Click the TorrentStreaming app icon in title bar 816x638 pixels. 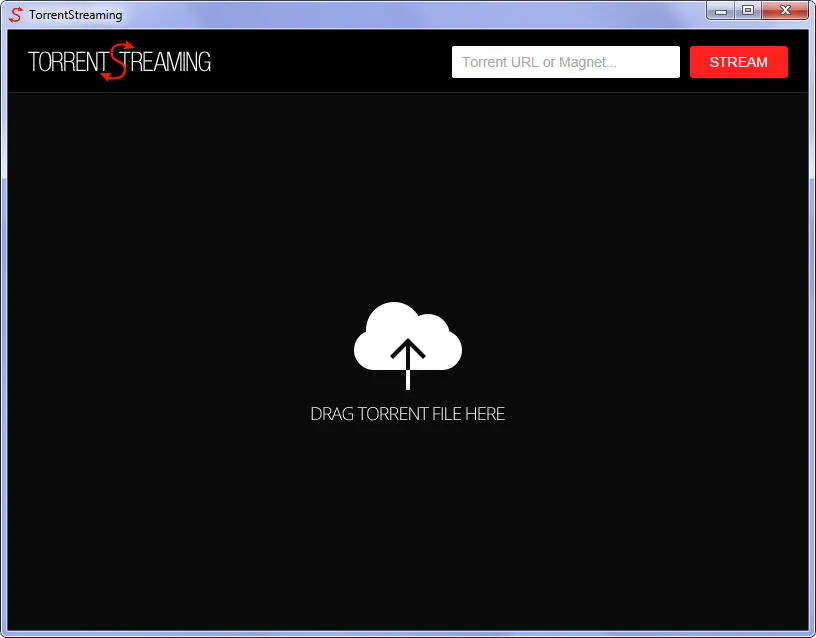(x=16, y=14)
